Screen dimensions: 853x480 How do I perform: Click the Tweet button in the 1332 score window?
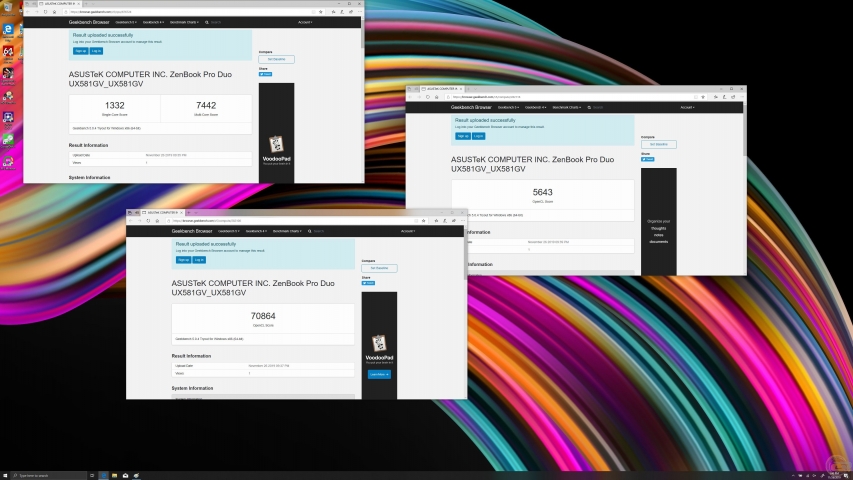point(265,74)
